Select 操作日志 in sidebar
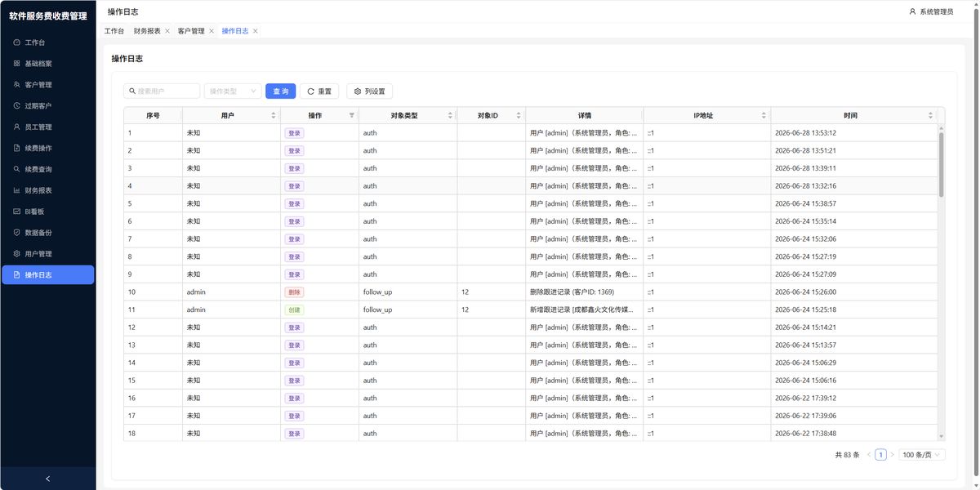980x490 pixels. (x=47, y=274)
